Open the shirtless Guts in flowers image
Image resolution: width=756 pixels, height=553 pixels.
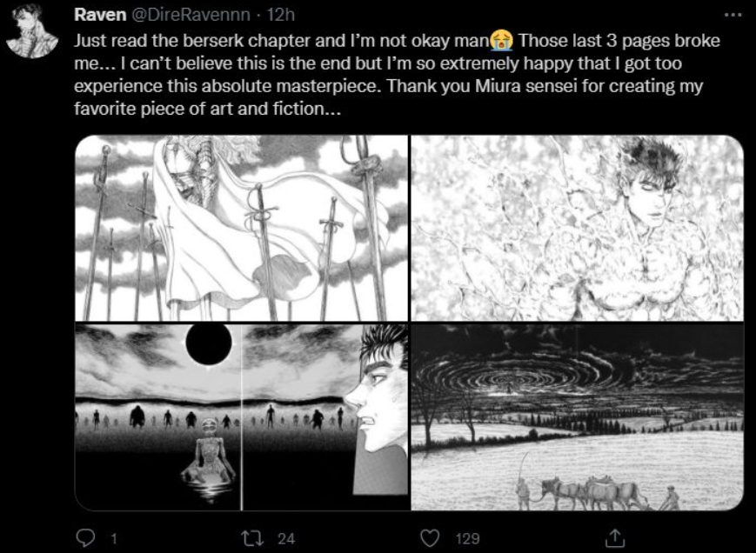[577, 228]
